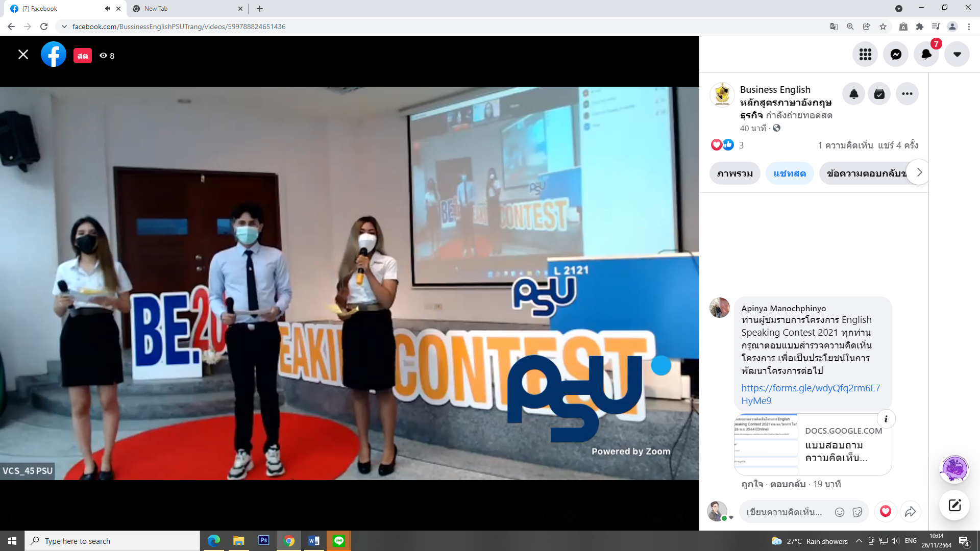This screenshot has height=551, width=980.
Task: Send a heart reaction to the live video
Action: point(886,511)
